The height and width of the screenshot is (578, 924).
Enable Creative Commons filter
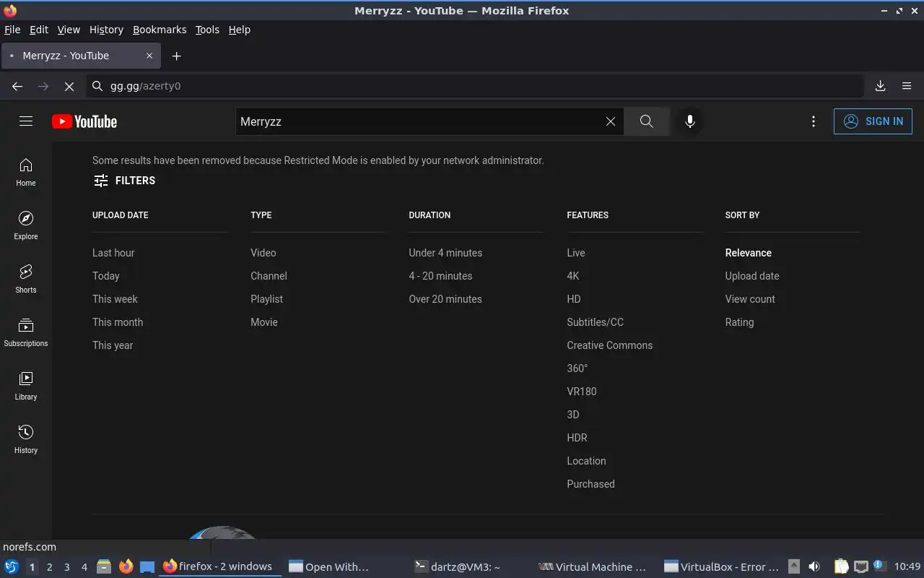pyautogui.click(x=610, y=345)
